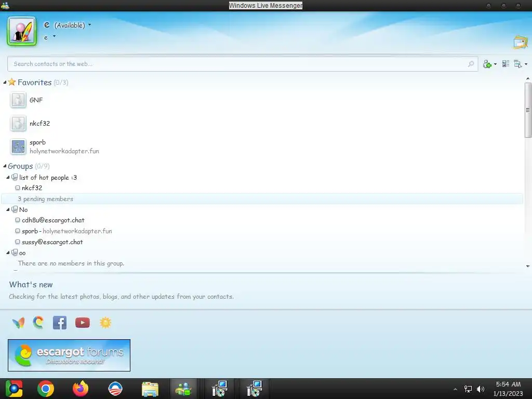Select GNF contact avatar
Screen dimensions: 532x399
(18, 100)
